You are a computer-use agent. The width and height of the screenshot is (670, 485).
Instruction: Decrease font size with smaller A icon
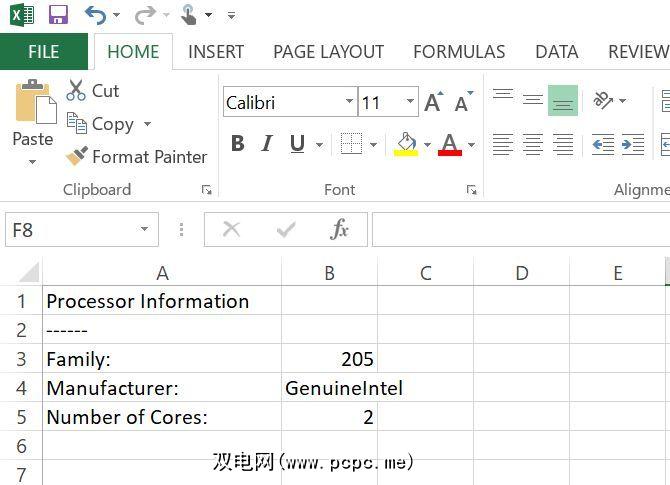tap(462, 102)
